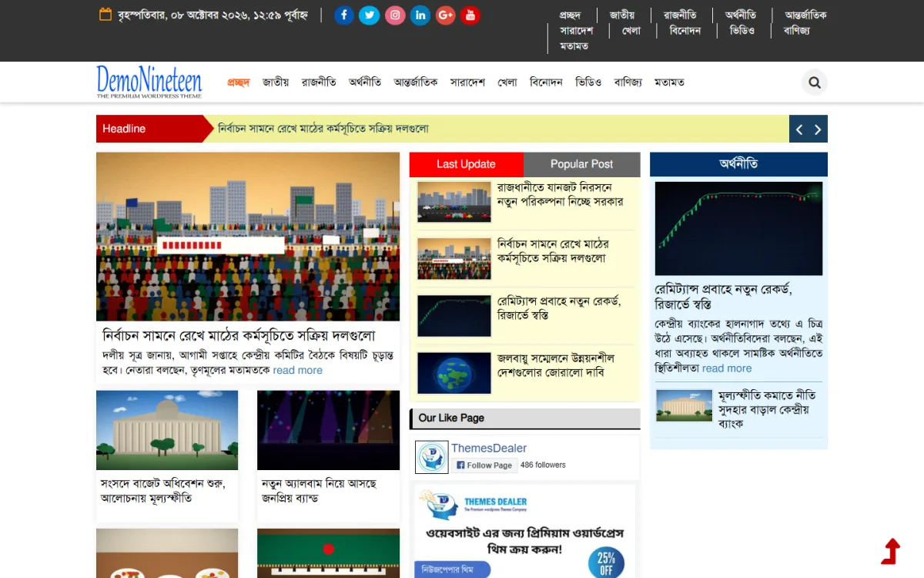This screenshot has height=578, width=924.
Task: Switch to the Last Update tab
Action: [x=466, y=164]
